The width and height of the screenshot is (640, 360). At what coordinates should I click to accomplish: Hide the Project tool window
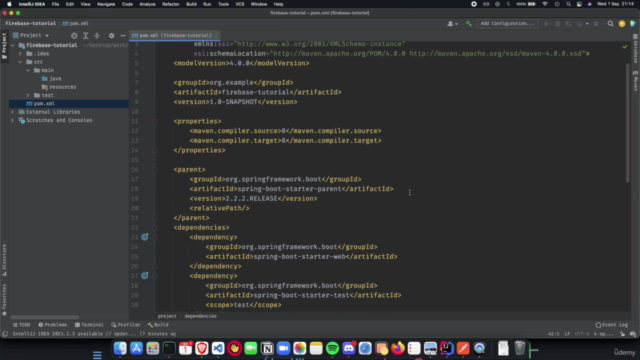[122, 36]
